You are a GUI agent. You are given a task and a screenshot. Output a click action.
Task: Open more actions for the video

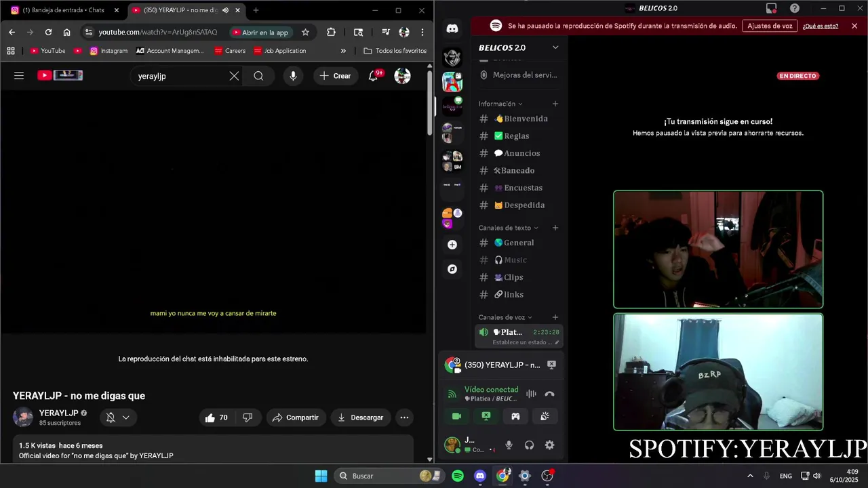pos(404,418)
